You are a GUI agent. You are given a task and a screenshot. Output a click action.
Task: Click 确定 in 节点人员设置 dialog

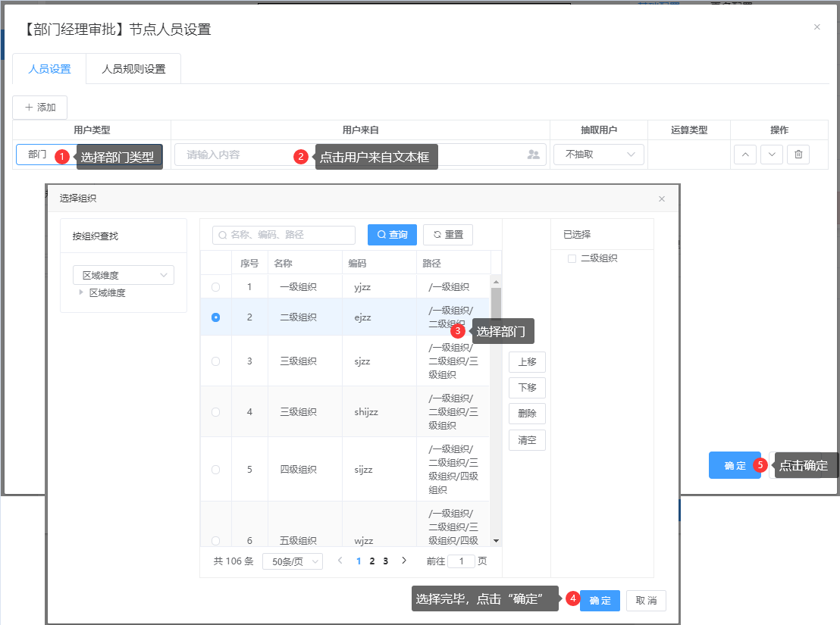pyautogui.click(x=735, y=466)
